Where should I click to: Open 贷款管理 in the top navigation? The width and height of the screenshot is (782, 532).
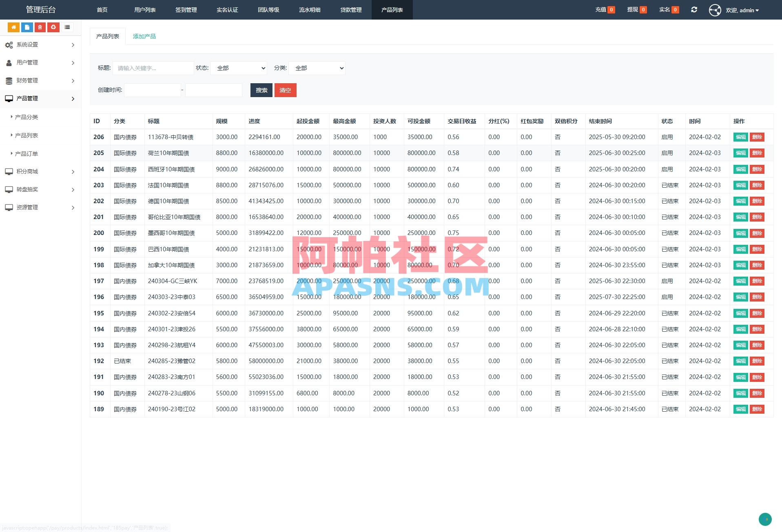(x=350, y=10)
